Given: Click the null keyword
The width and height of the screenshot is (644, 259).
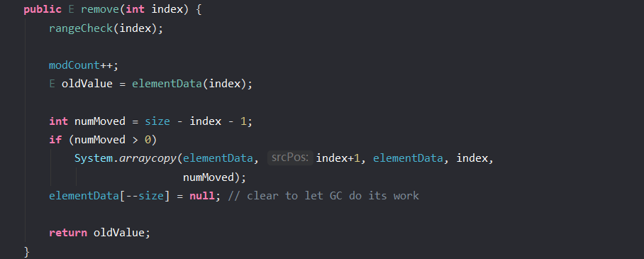Looking at the screenshot, I should tap(201, 195).
